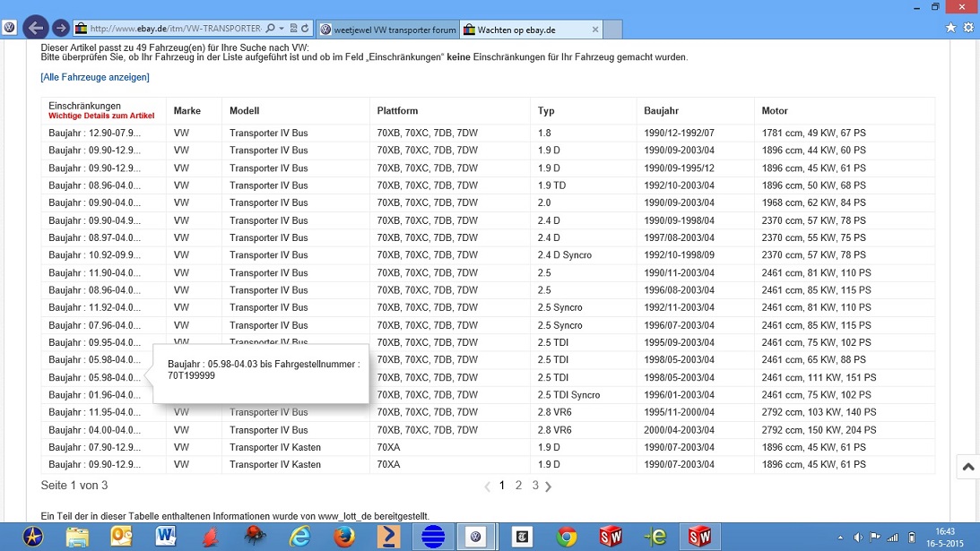
Task: Click the Marke column header
Action: [186, 110]
